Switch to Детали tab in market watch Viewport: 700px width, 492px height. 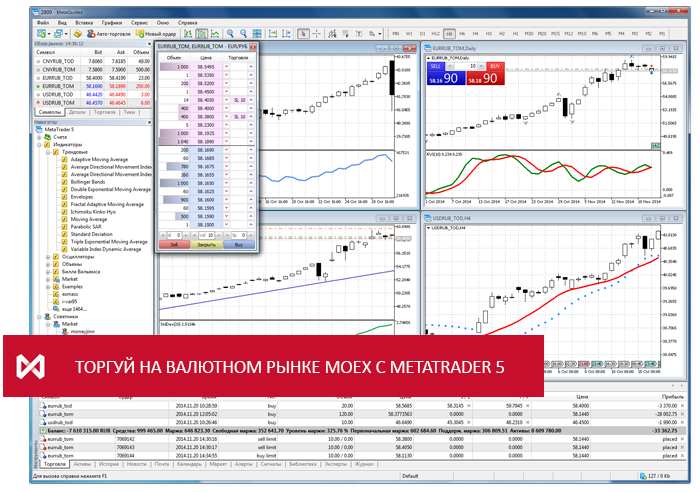pyautogui.click(x=77, y=113)
